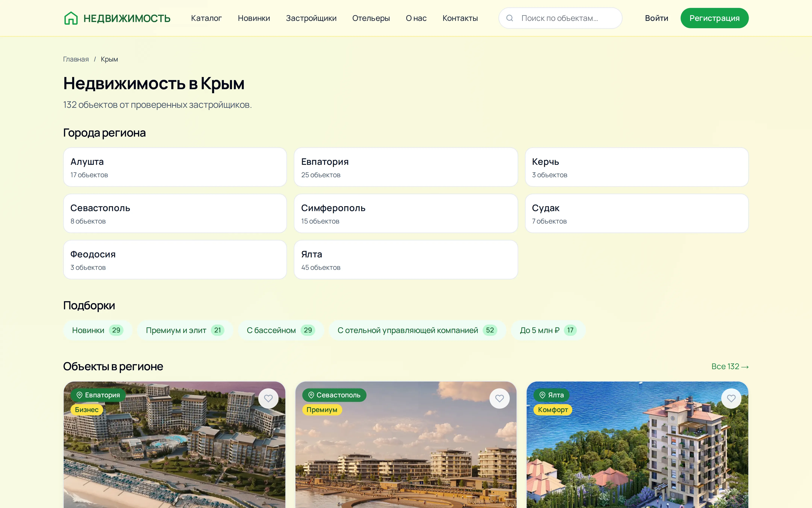This screenshot has width=812, height=508.
Task: Navigate to Отельеры
Action: 371,18
